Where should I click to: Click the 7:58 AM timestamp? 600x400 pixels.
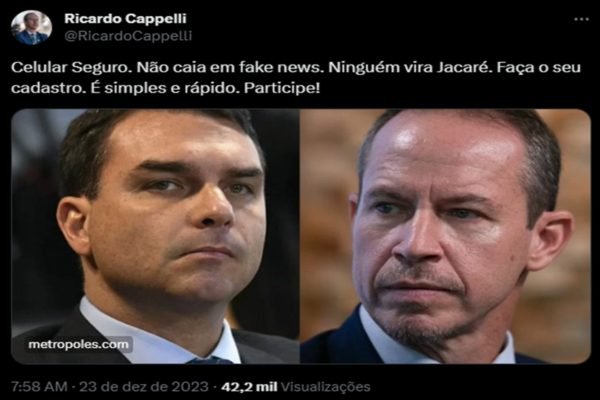(39, 387)
